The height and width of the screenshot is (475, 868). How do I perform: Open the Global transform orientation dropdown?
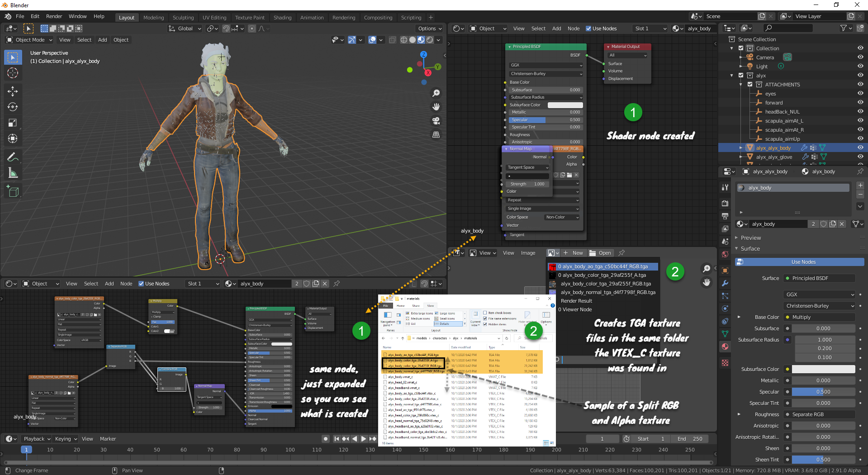click(x=185, y=28)
